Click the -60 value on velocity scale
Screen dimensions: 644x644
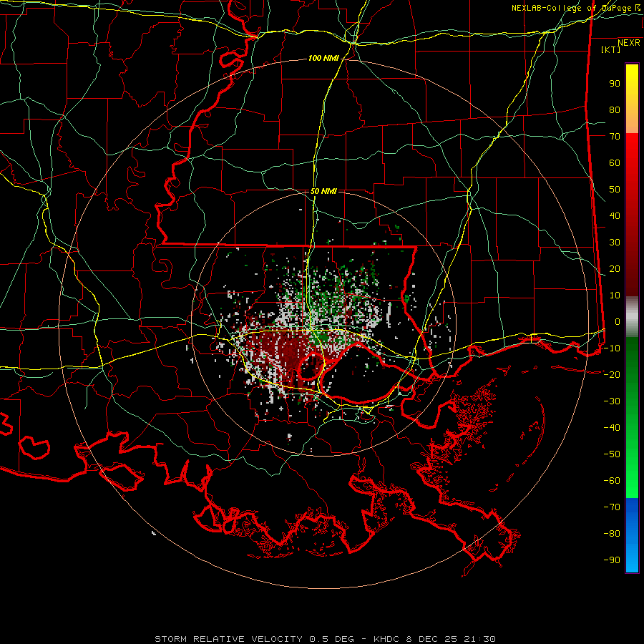612,481
